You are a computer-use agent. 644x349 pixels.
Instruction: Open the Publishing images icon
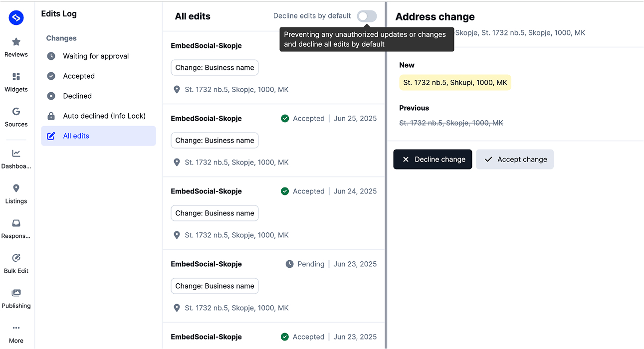(x=16, y=293)
